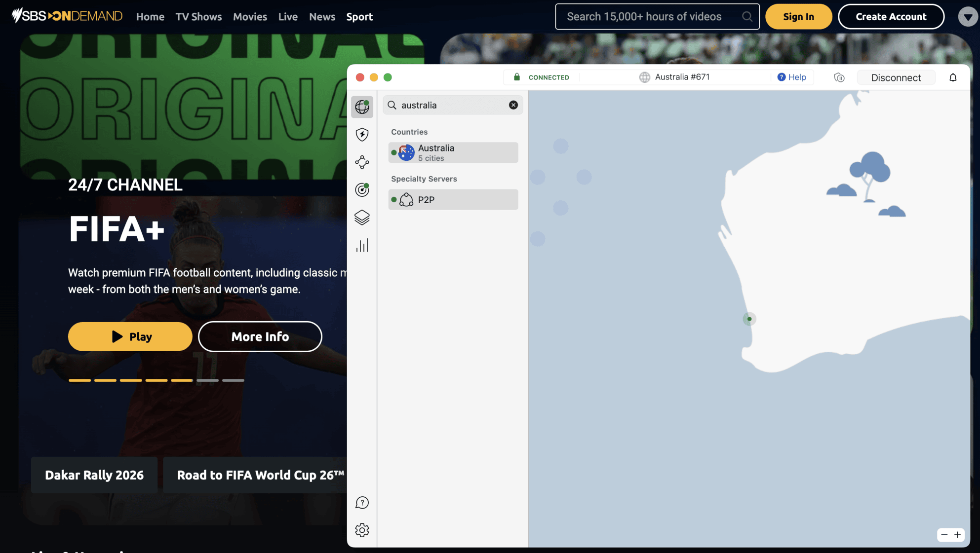Open the Movies menu
The width and height of the screenshot is (980, 553).
[x=250, y=17]
